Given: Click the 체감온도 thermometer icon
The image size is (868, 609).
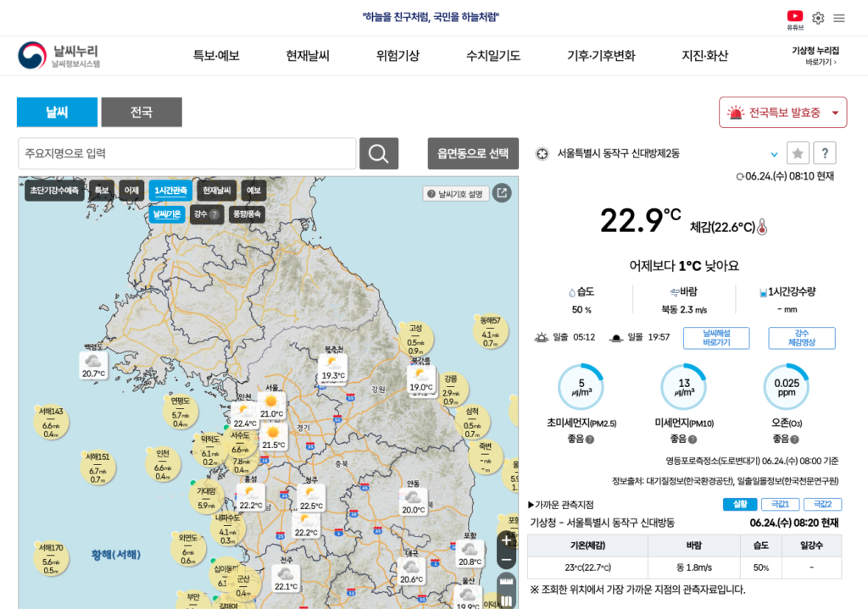Looking at the screenshot, I should (762, 227).
